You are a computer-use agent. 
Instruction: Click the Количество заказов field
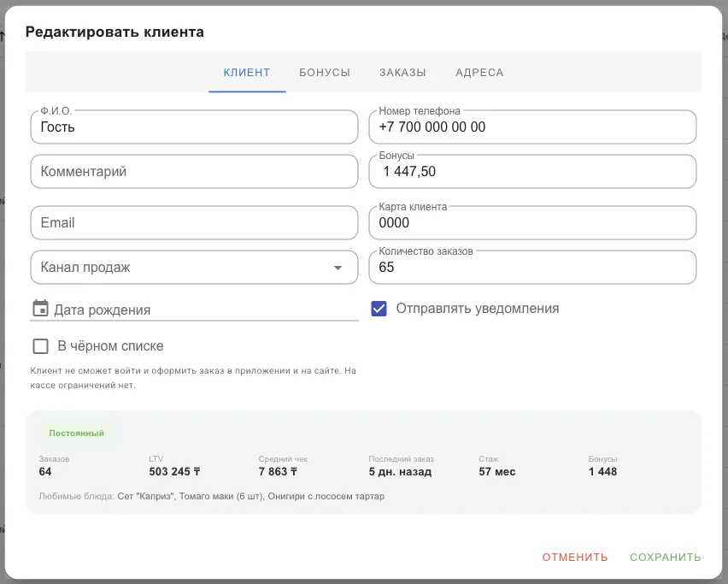(532, 267)
